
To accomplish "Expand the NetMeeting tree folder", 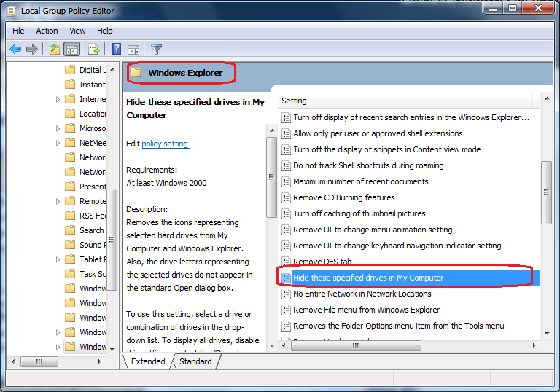I will point(58,143).
